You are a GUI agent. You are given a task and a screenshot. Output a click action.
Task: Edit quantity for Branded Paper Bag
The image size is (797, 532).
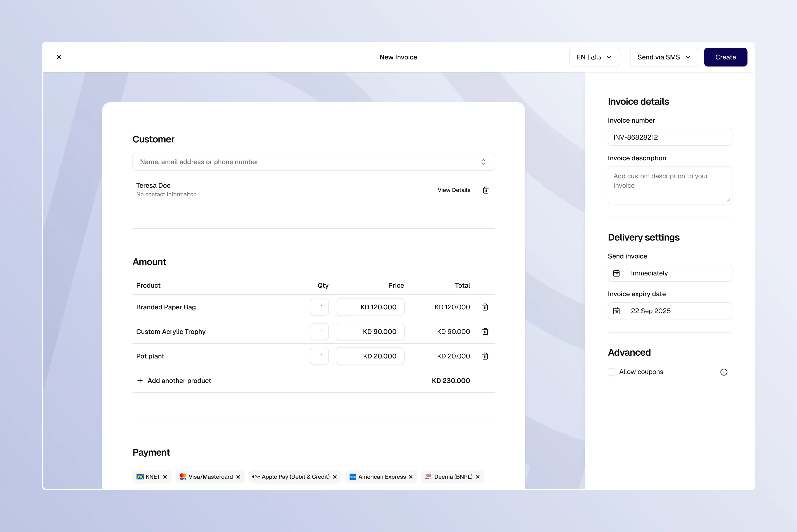[x=319, y=307]
